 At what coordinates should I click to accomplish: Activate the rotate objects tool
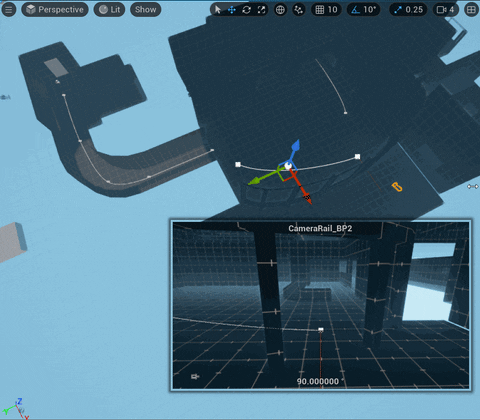[x=247, y=10]
